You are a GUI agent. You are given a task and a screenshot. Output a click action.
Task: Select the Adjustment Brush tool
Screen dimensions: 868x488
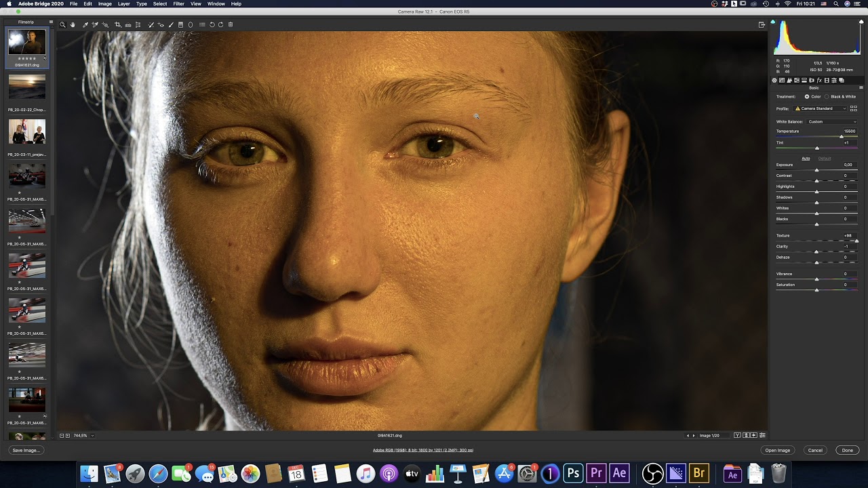pyautogui.click(x=171, y=24)
